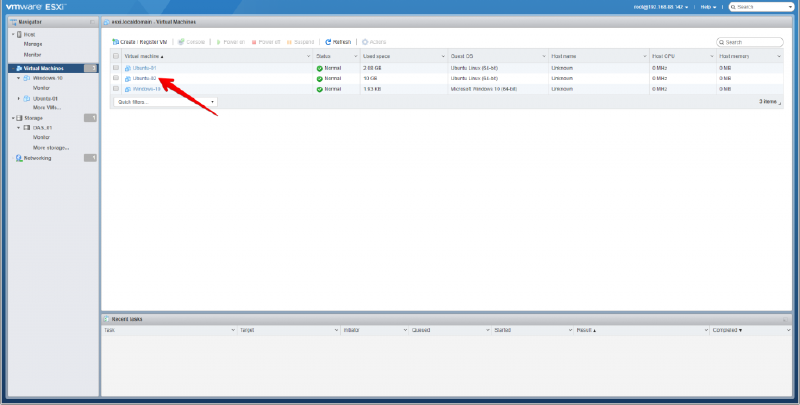Check the box for the Ubuntu-01 row
The width and height of the screenshot is (800, 405).
(116, 67)
